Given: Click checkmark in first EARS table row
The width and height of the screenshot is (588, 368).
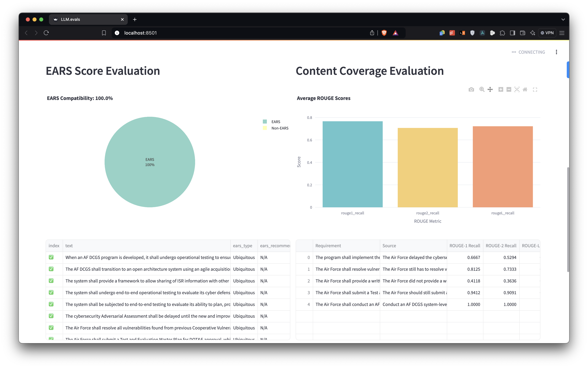Looking at the screenshot, I should pyautogui.click(x=51, y=257).
